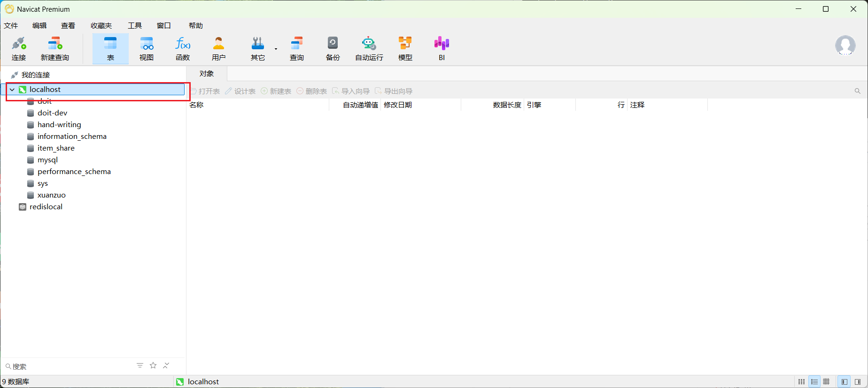Open the 收藏夹 (Favorites) menu
Viewport: 868px width, 388px height.
pos(101,26)
